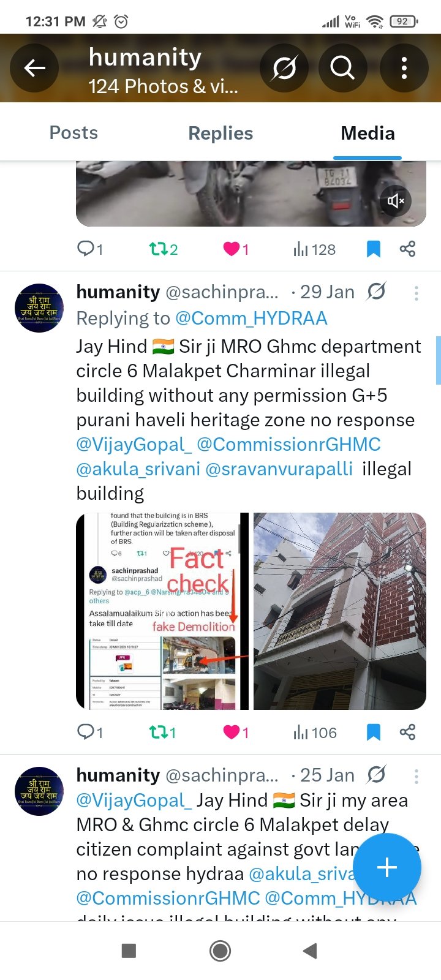Unmute the video with the speaker icon
Viewport: 441px width, 980px height.
396,201
